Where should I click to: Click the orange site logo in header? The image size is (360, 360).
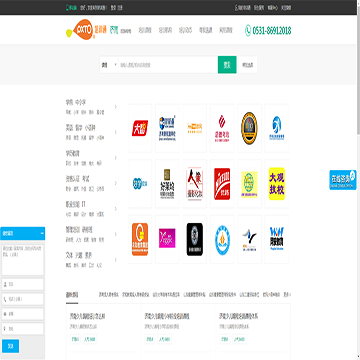[86, 29]
